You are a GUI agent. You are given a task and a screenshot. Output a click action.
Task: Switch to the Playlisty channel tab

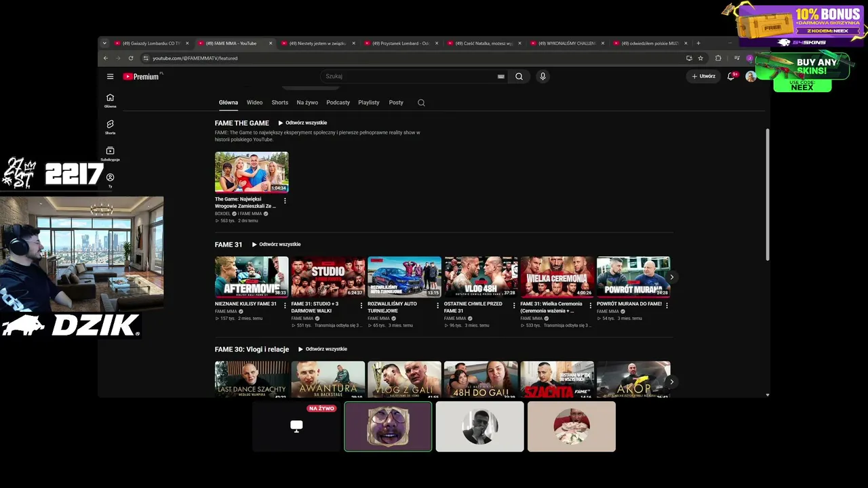(x=369, y=102)
